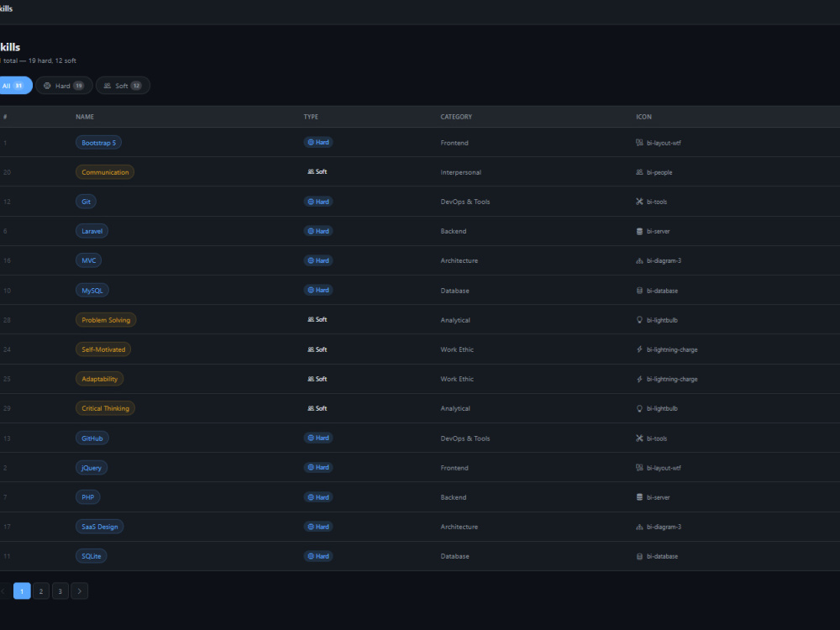The width and height of the screenshot is (840, 630).
Task: Click the Hard type badge for Bootstrap 5
Action: tap(318, 142)
